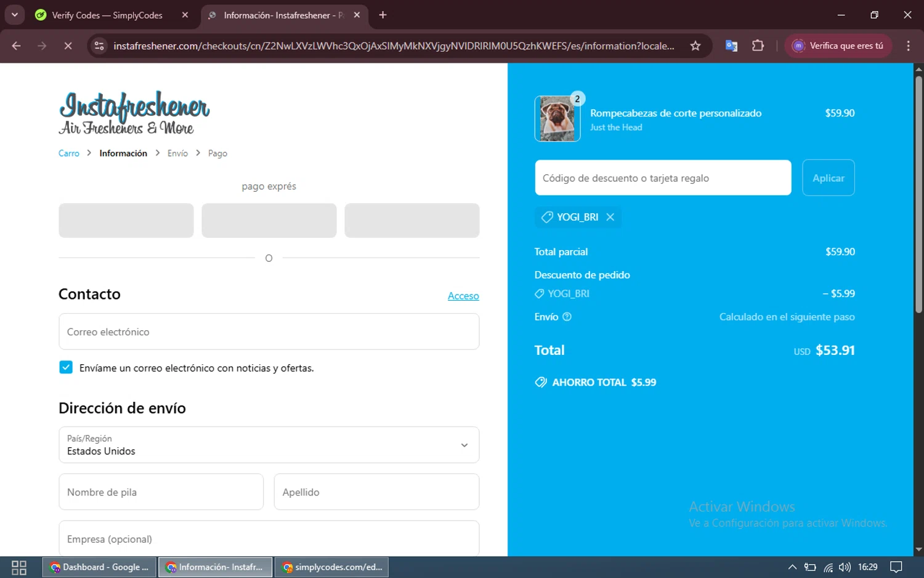Switch to simplycodes.com taskbar window
Screen dimensions: 924x578
click(x=331, y=567)
